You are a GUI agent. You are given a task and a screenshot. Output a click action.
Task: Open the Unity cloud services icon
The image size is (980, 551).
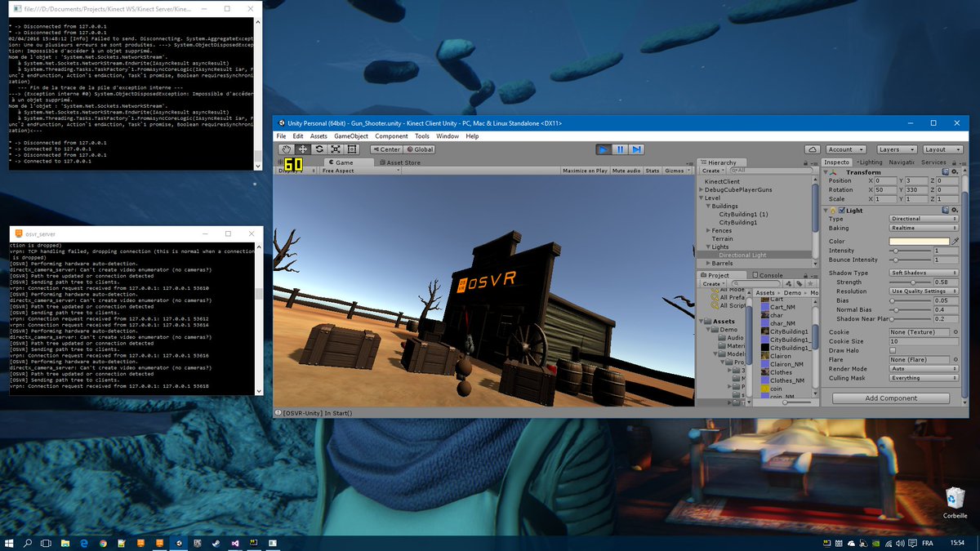click(x=813, y=149)
